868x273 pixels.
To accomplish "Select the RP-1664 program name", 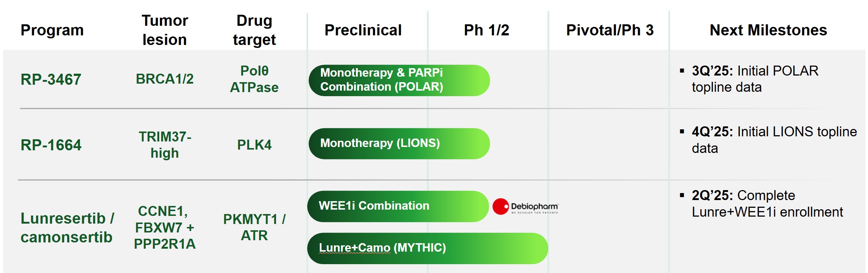I will pos(51,145).
